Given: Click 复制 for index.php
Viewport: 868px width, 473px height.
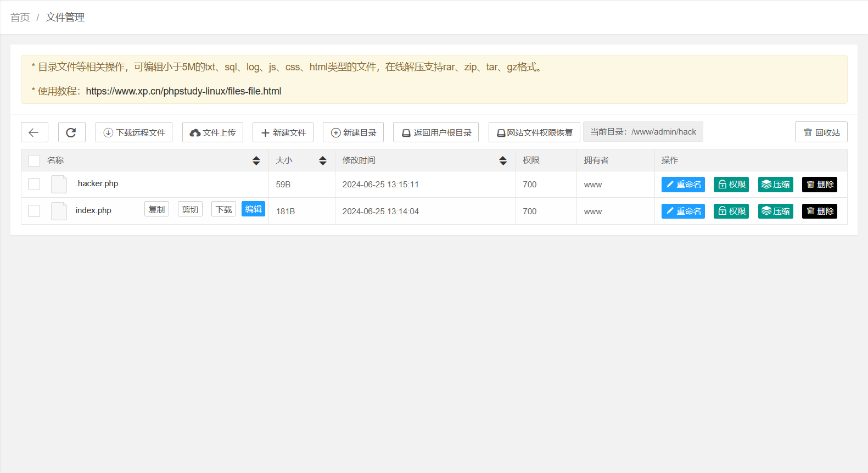Looking at the screenshot, I should coord(156,209).
